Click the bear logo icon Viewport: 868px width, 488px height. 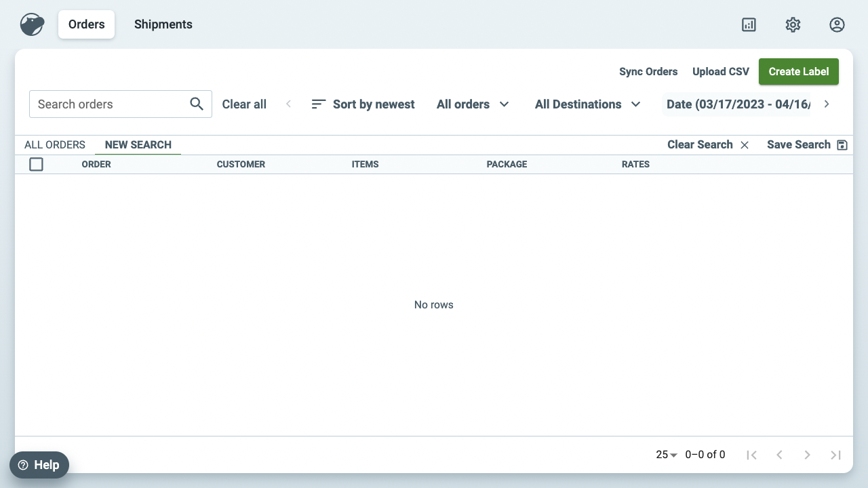click(32, 24)
